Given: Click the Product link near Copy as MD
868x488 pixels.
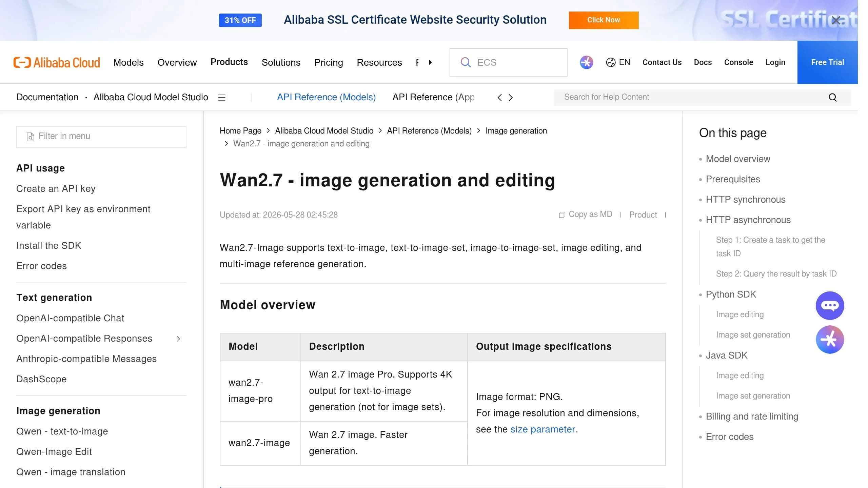Looking at the screenshot, I should (643, 215).
